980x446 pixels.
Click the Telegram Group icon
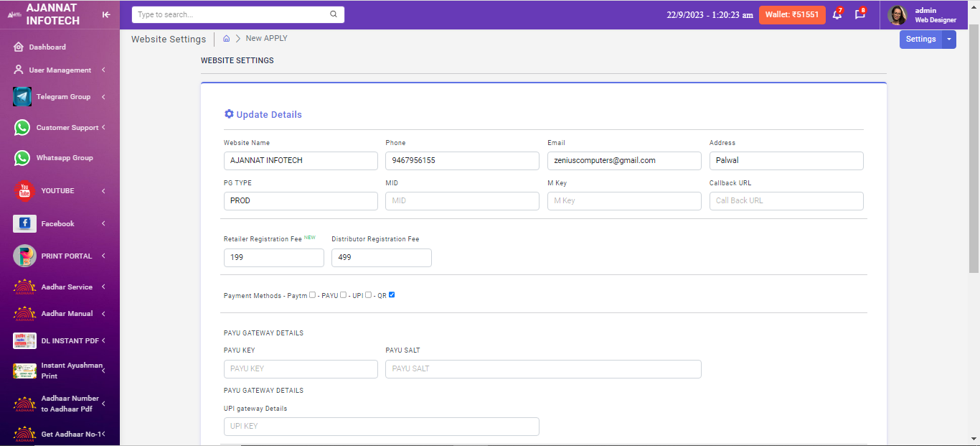(22, 97)
